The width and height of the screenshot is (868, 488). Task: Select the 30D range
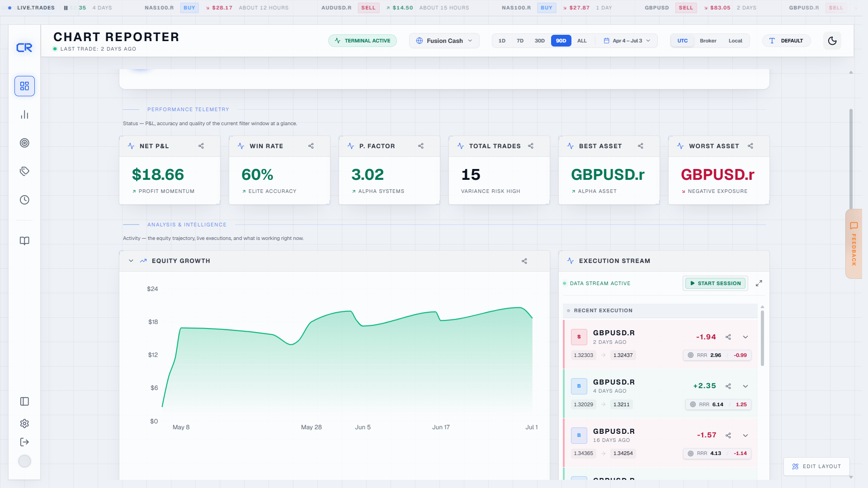pyautogui.click(x=539, y=41)
